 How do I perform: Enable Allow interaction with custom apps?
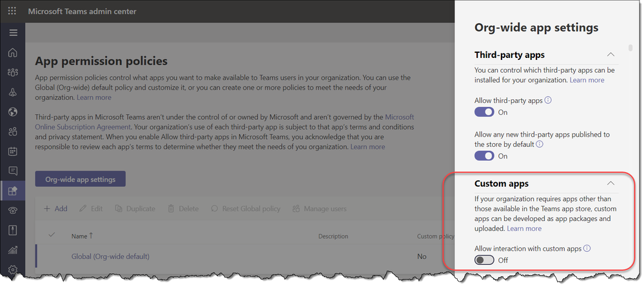point(484,260)
